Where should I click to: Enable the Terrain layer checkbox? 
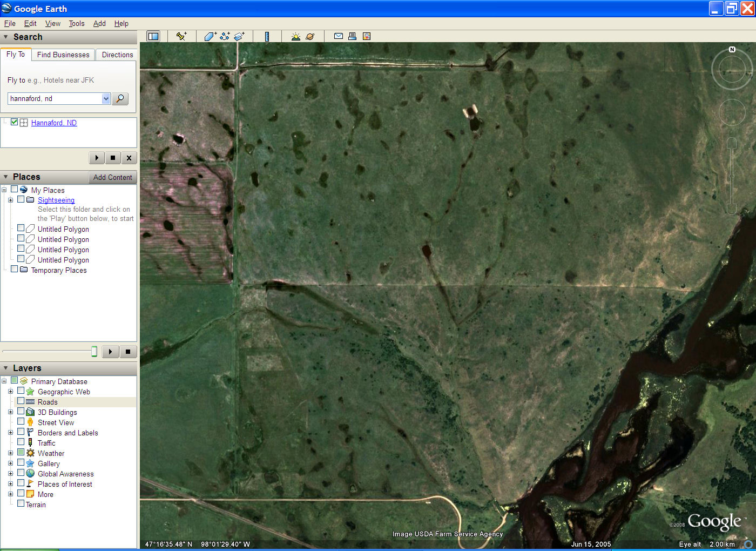(x=21, y=503)
